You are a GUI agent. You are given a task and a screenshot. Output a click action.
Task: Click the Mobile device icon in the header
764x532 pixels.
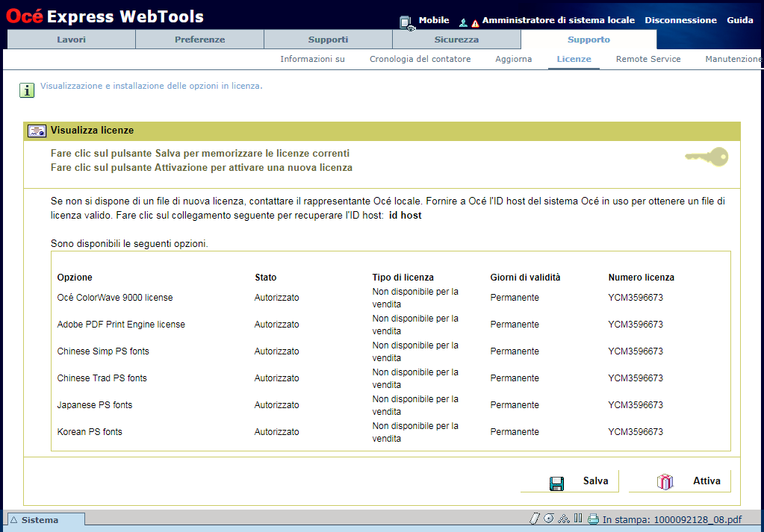[407, 23]
